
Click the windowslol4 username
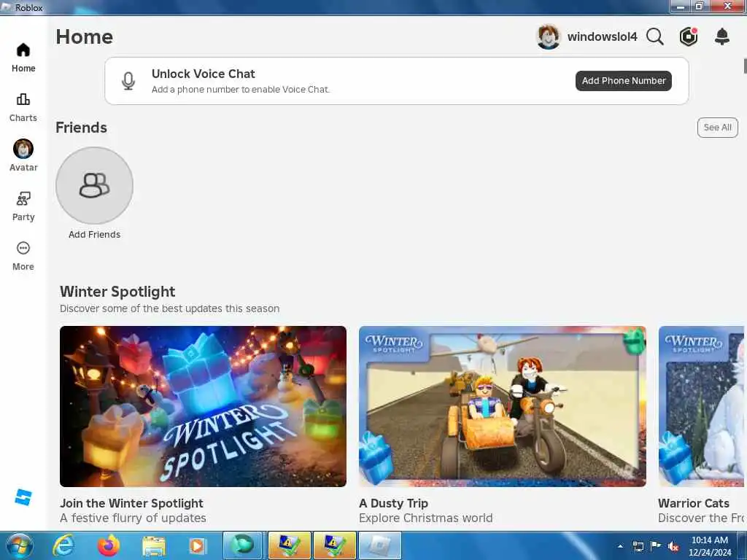tap(602, 36)
